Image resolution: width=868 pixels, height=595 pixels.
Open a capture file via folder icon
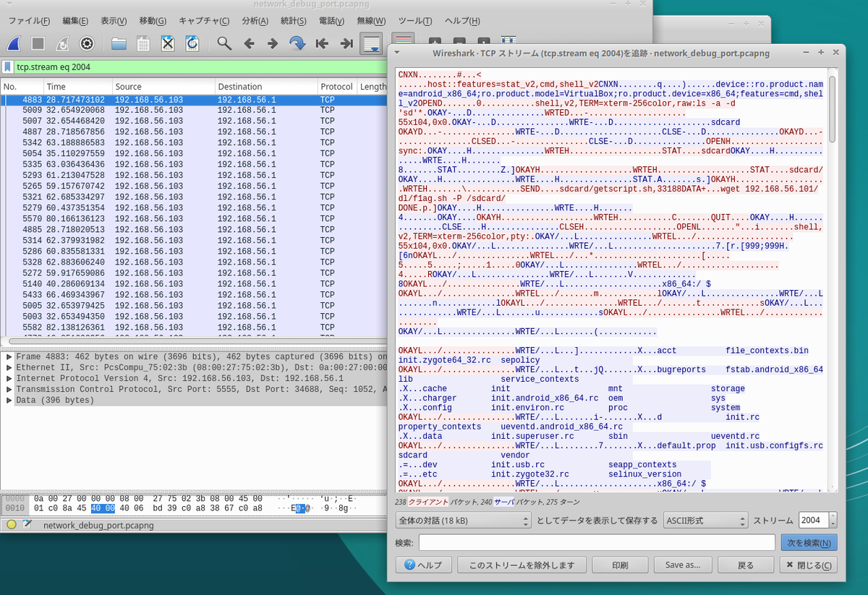[x=119, y=43]
